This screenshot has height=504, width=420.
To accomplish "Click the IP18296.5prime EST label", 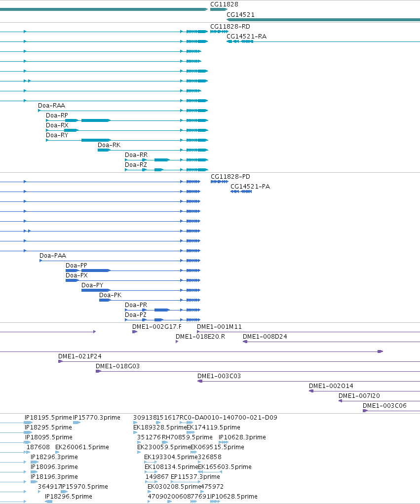I will (69, 496).
